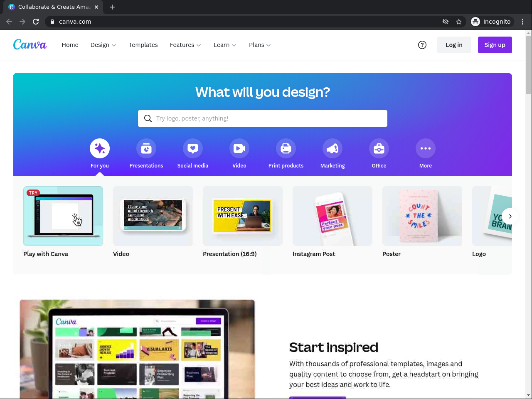Click the What will you design? heading
Viewport: 532px width, 399px height.
click(263, 92)
